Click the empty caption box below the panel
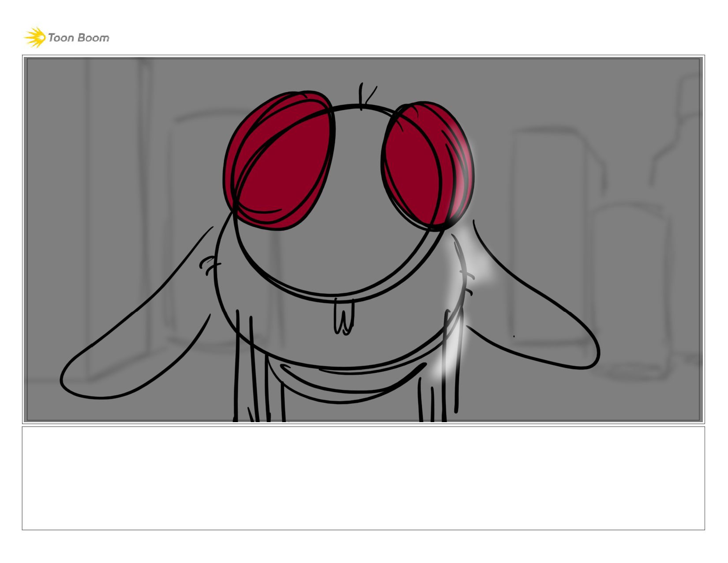Image resolution: width=728 pixels, height=563 pixels. click(364, 478)
